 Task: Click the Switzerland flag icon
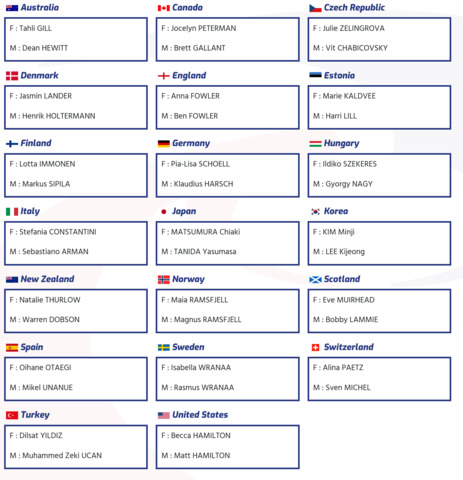(x=315, y=348)
